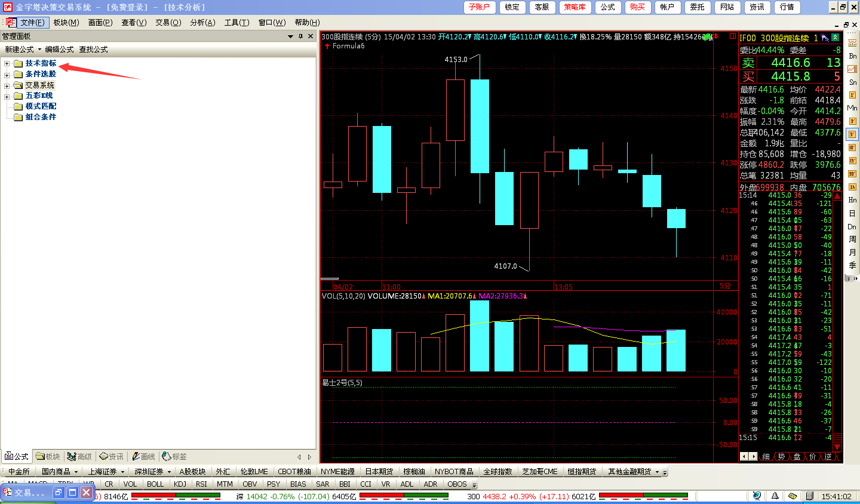Open the 其他金融期货 dropdown
Screen dimensions: 860x504
point(657,472)
